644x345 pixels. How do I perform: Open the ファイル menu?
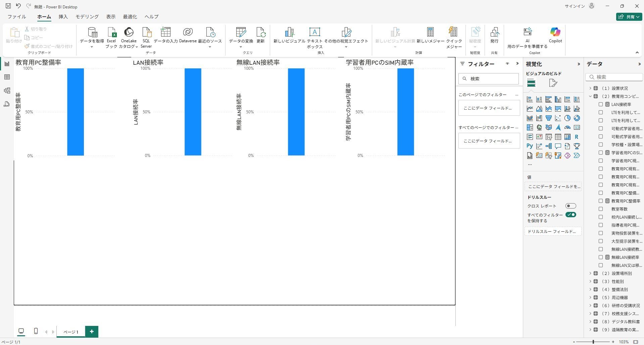click(17, 17)
